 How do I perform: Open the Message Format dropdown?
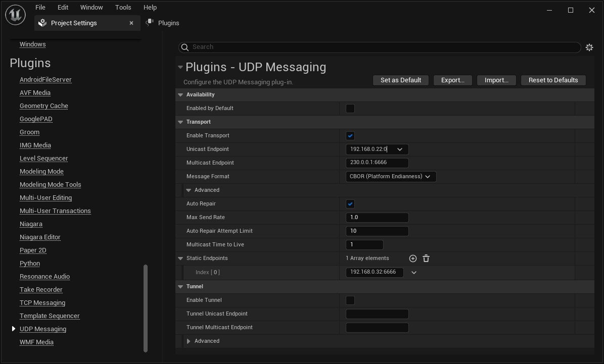click(391, 176)
